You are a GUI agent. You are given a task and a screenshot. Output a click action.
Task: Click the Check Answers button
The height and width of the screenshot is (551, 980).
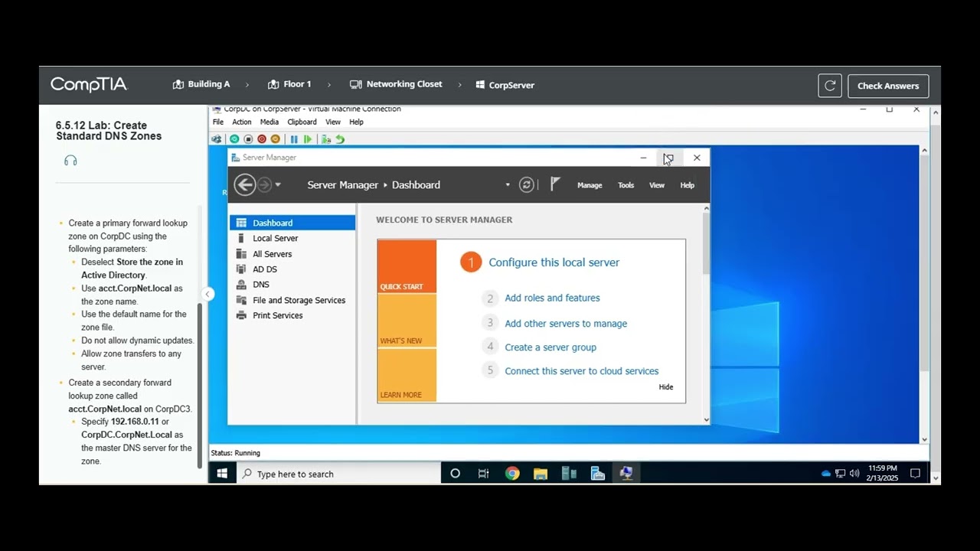coord(888,86)
